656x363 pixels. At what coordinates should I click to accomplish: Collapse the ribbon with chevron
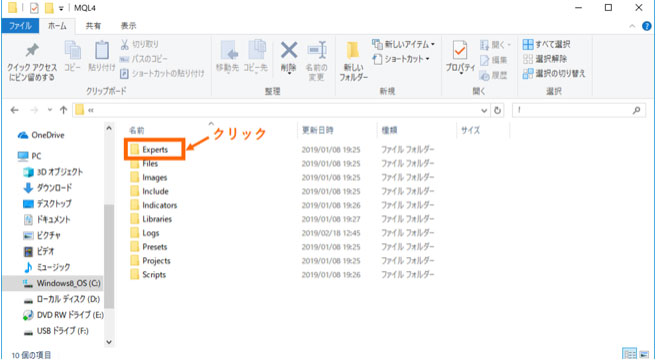632,26
